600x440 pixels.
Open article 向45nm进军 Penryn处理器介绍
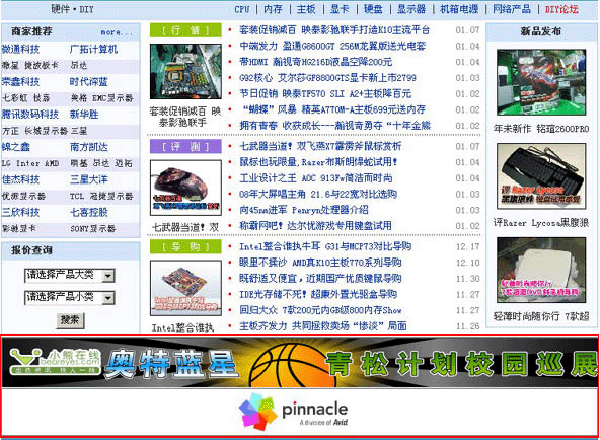(304, 210)
